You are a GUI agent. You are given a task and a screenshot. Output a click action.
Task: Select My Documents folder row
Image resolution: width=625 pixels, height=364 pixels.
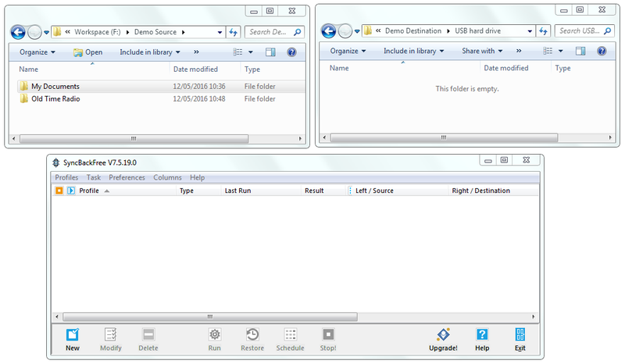click(x=161, y=86)
